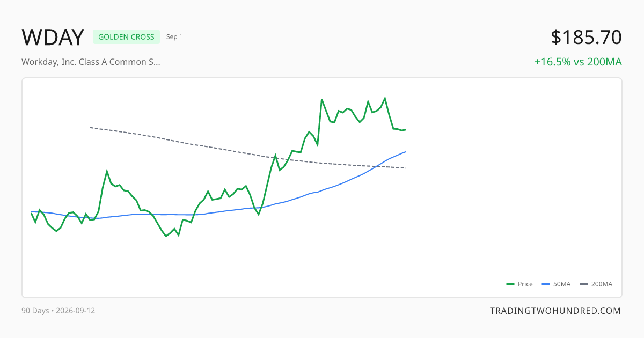This screenshot has width=644, height=338.
Task: Toggle the 200MA legend entry
Action: click(596, 284)
